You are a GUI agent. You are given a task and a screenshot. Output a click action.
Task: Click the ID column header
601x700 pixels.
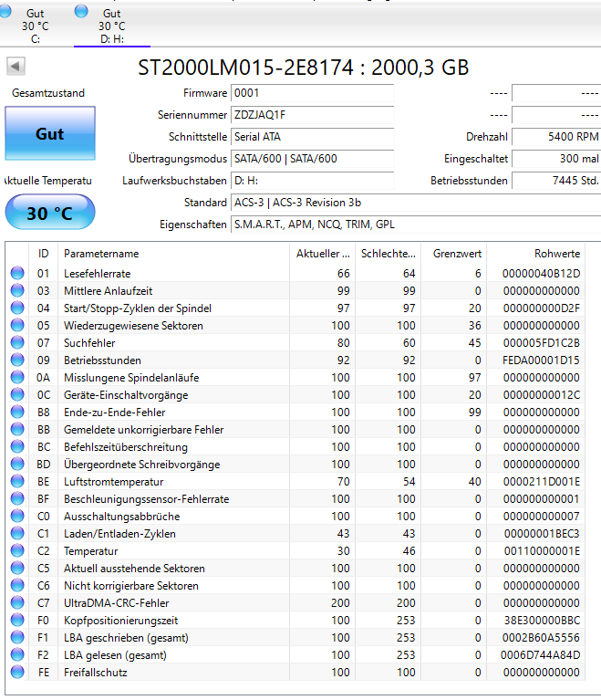tap(43, 254)
